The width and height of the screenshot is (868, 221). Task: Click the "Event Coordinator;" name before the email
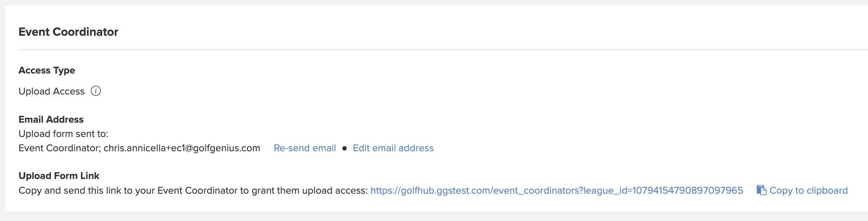[x=60, y=148]
